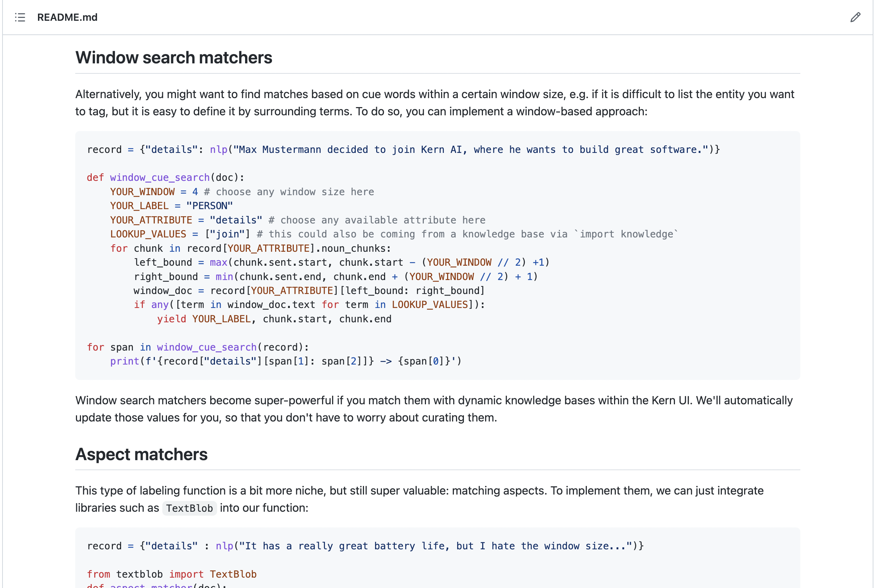Click the left_bound = max code line
877x588 pixels.
341,262
